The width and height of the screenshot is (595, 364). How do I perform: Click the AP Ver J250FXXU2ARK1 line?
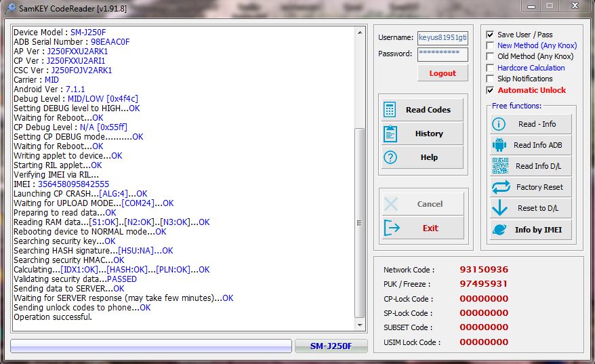(x=61, y=52)
